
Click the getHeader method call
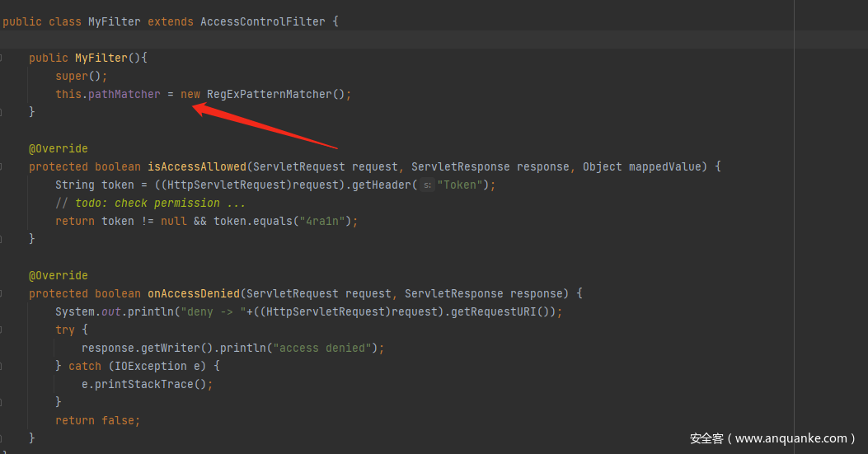pyautogui.click(x=382, y=185)
